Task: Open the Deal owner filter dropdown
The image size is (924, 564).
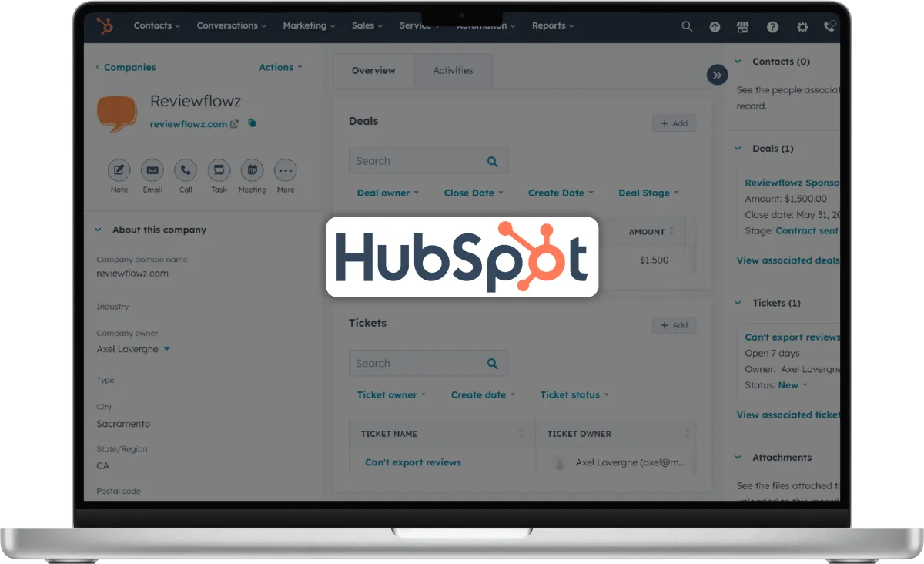Action: coord(388,193)
